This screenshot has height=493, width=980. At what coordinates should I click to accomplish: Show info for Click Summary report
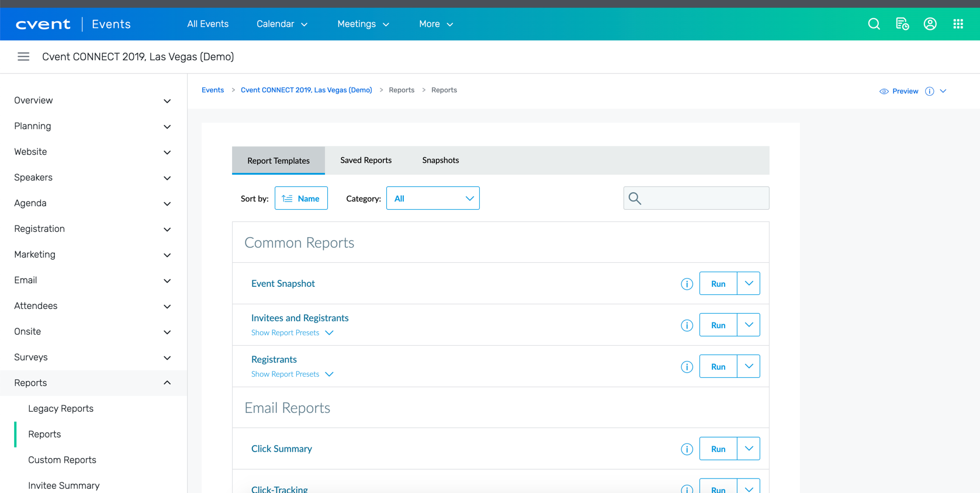[687, 449]
